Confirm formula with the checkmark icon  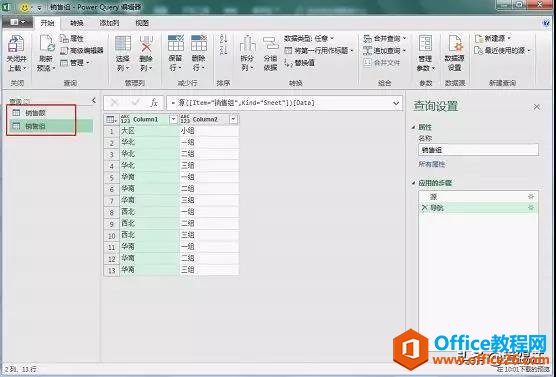135,103
